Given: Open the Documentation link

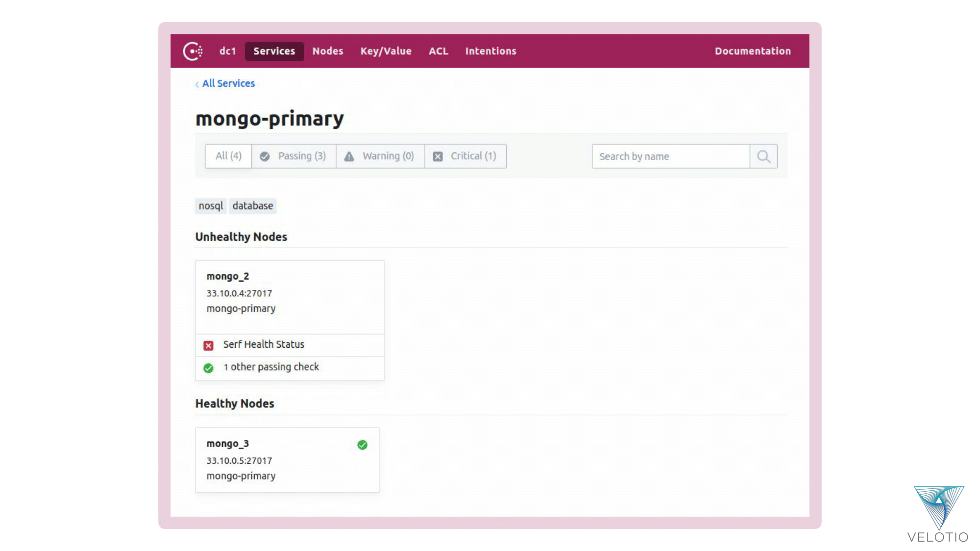Looking at the screenshot, I should (x=752, y=51).
